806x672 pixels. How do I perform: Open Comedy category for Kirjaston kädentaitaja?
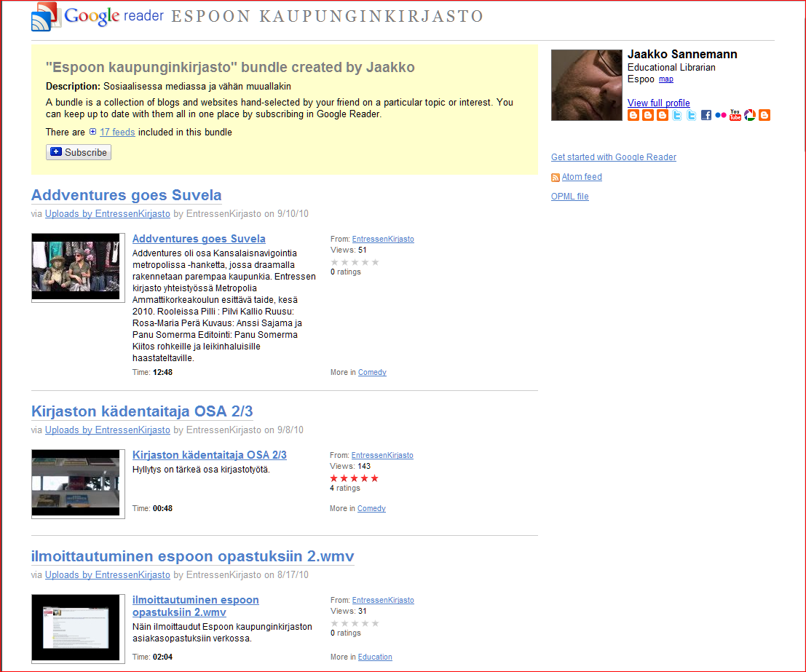point(371,508)
